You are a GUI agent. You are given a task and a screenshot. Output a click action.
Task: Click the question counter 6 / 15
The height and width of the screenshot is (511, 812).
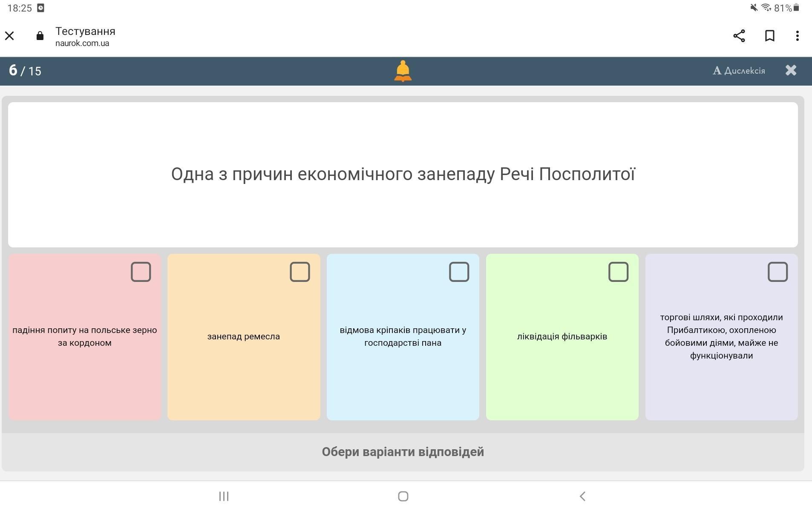[25, 71]
